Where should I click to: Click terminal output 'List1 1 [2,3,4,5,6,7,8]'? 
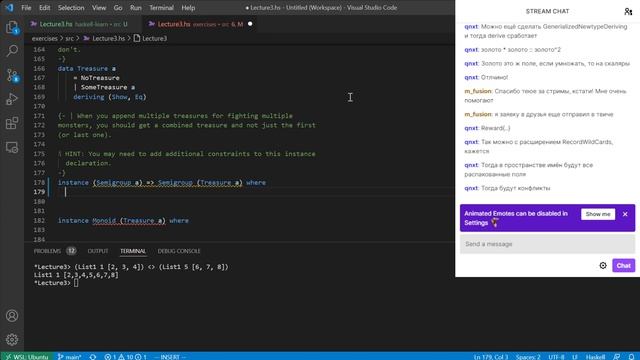(x=76, y=275)
